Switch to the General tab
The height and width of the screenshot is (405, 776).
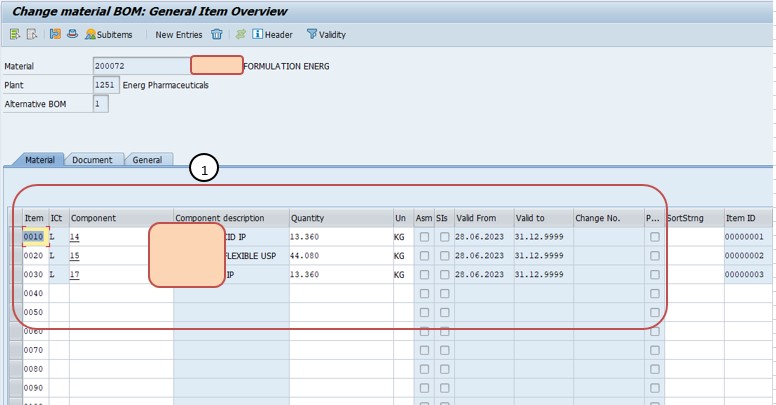point(147,160)
